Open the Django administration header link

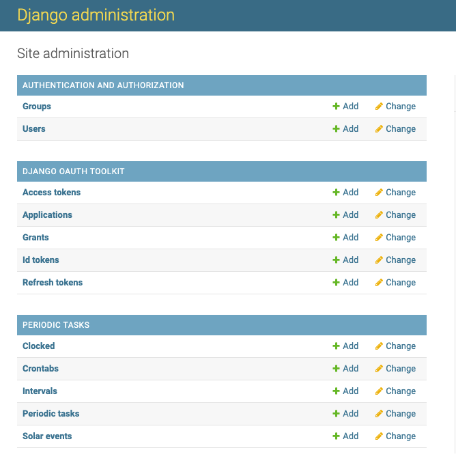point(96,15)
